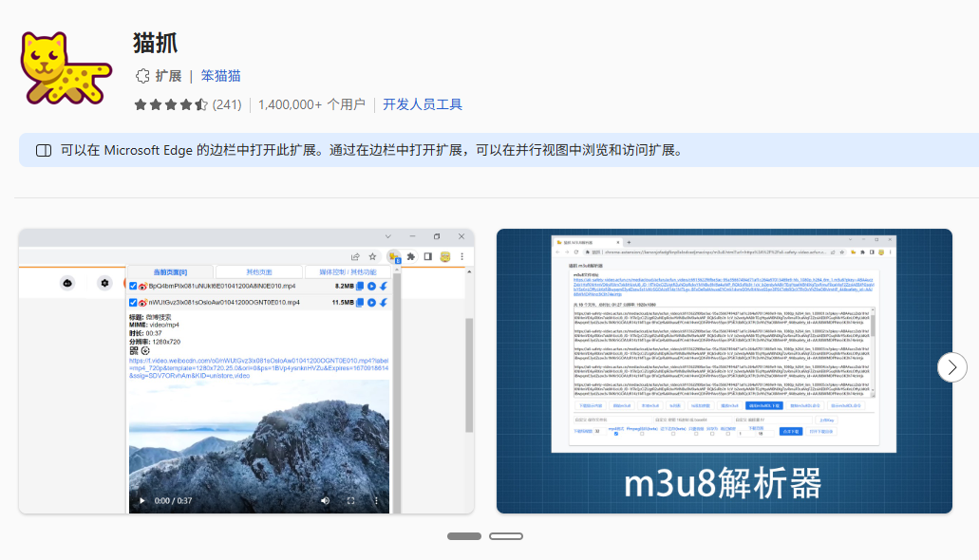Click the bookmark star in screenshot toolbar
This screenshot has width=979, height=560.
pos(373,256)
